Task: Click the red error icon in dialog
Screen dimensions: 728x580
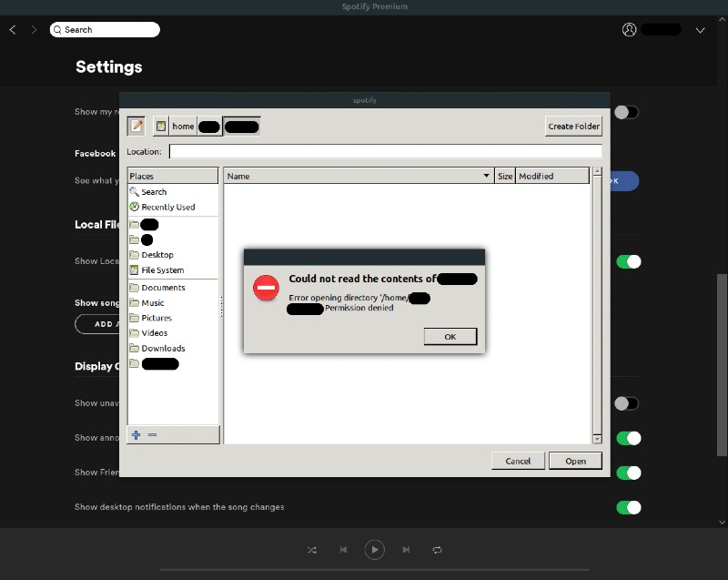Action: point(266,288)
